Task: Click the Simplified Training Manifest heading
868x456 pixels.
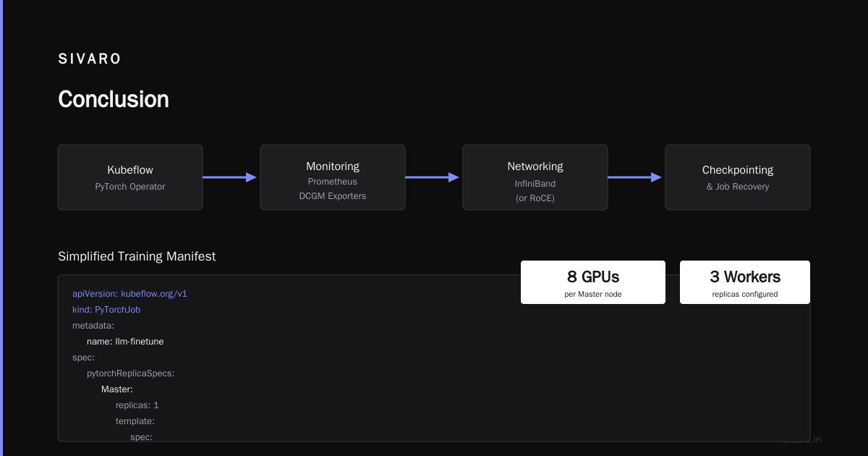Action: click(137, 256)
